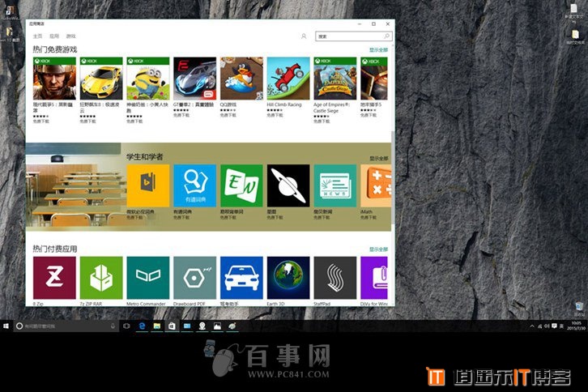Open the QQ游戏 penguin tile
This screenshot has width=588, height=392.
coord(241,79)
